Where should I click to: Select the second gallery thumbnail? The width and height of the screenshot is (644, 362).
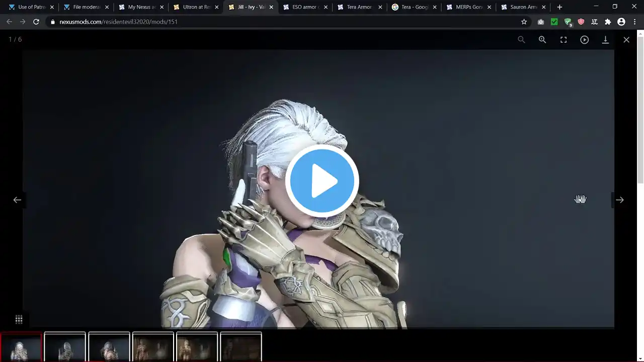point(65,347)
